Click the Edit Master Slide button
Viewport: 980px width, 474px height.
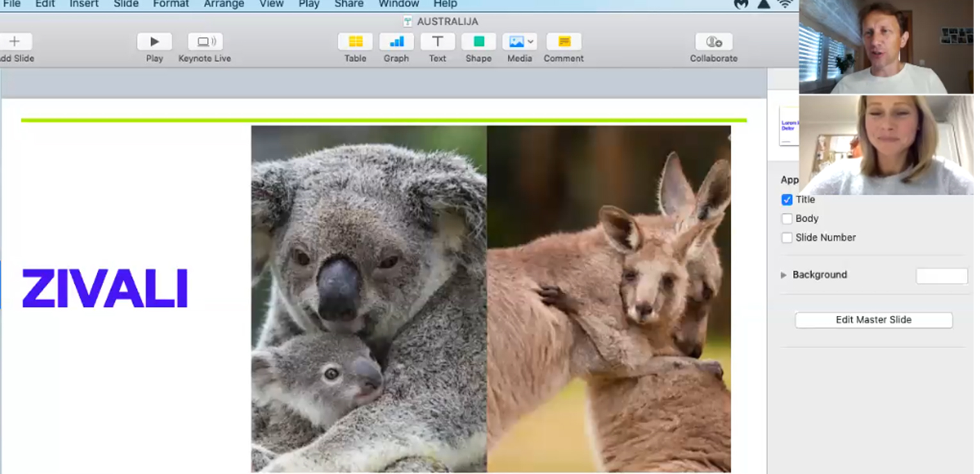coord(873,320)
